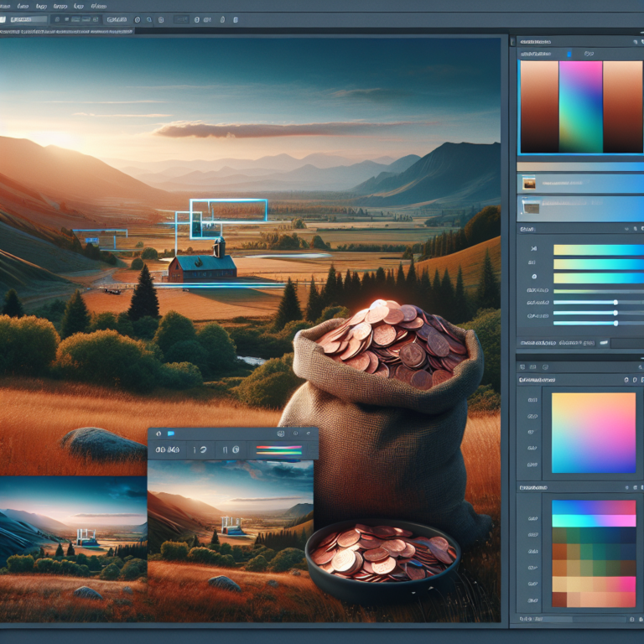Click the rightmost icon in the floating panel's header
This screenshot has width=644, height=644.
point(308,433)
